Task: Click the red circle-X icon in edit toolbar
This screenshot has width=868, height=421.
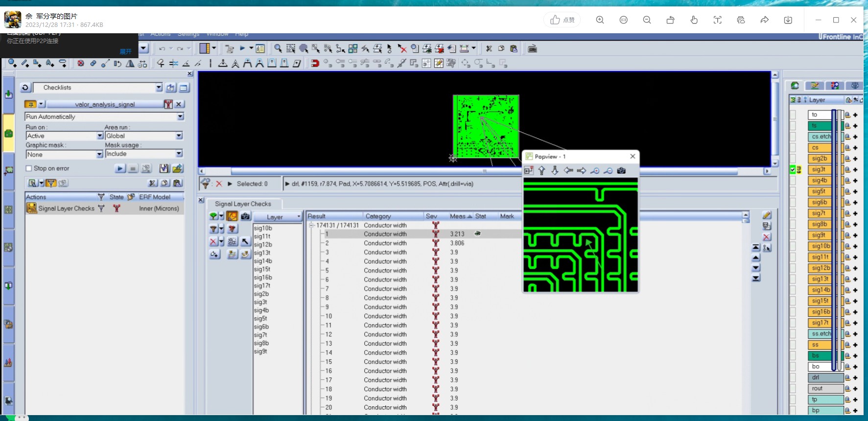Action: [81, 64]
